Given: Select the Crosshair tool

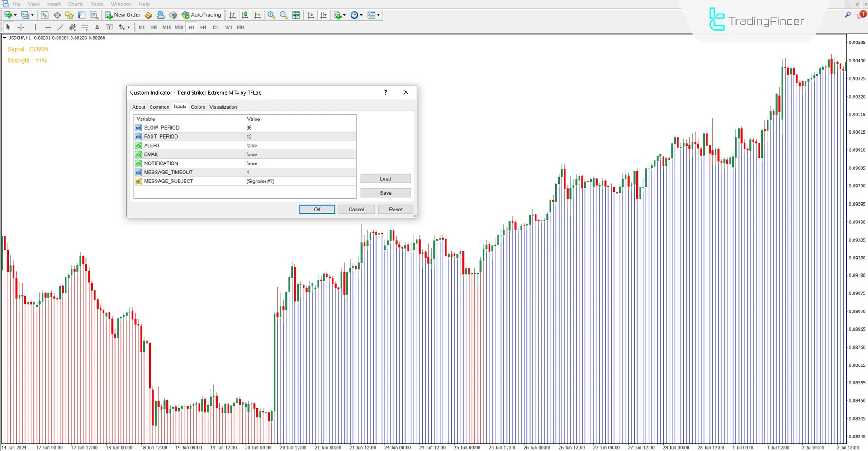Looking at the screenshot, I should pos(21,27).
